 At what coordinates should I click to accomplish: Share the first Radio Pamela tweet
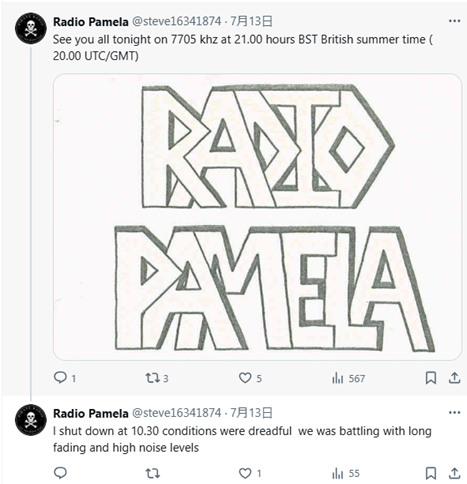point(454,378)
